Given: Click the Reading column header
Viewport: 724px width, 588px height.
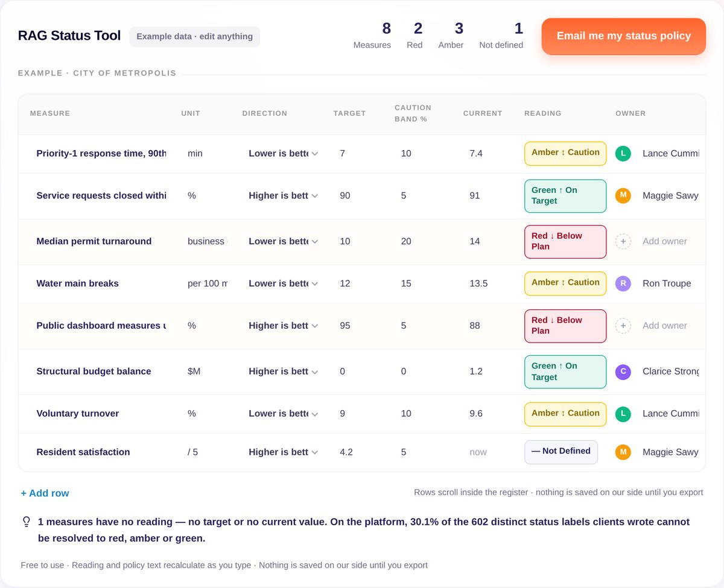Looking at the screenshot, I should pos(543,113).
